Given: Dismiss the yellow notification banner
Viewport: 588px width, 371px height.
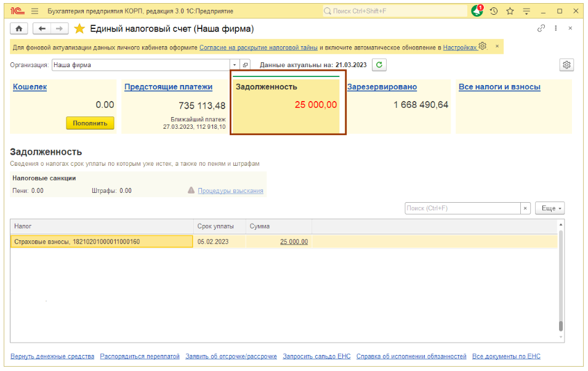Looking at the screenshot, I should [x=497, y=46].
